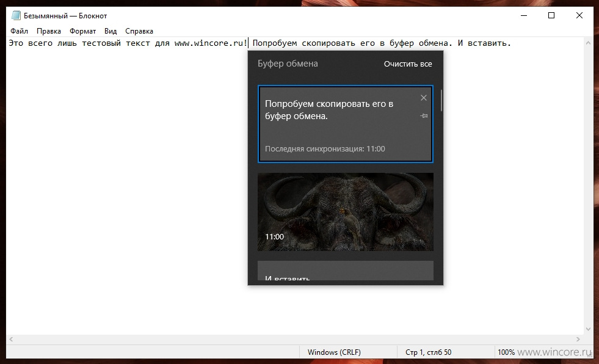The image size is (599, 364).
Task: Paste the buffalo image clipboard item
Action: (346, 212)
